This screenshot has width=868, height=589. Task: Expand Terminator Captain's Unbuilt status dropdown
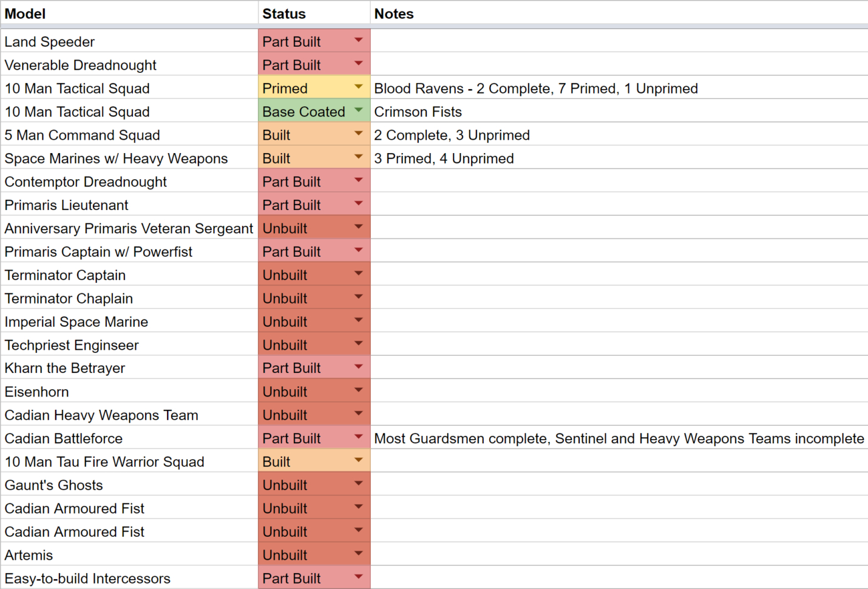(359, 274)
